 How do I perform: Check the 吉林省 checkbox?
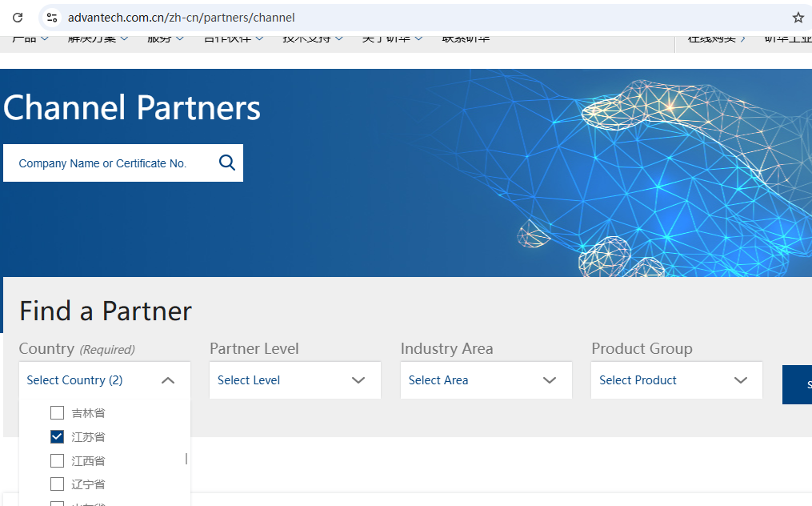coord(57,413)
